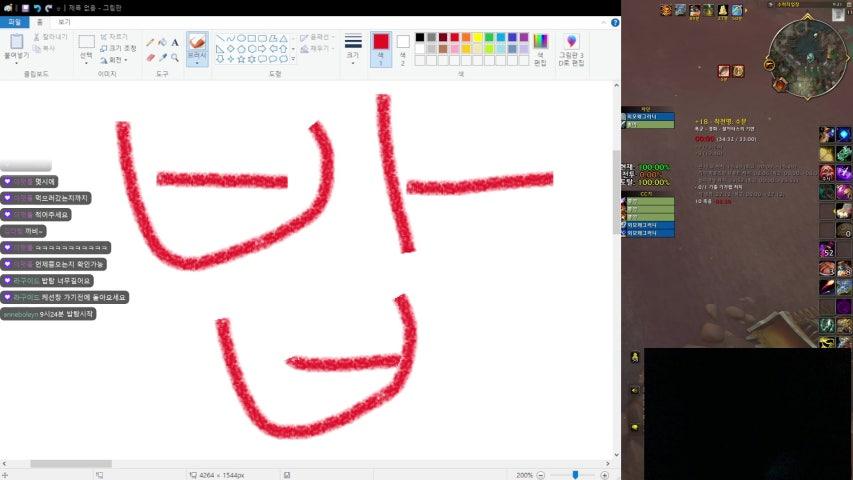Choose the Right arrow shape
The width and height of the screenshot is (853, 480).
(262, 49)
